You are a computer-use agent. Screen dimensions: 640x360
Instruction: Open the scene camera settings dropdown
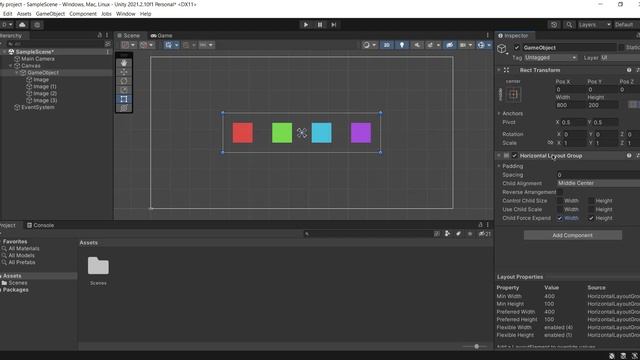466,45
